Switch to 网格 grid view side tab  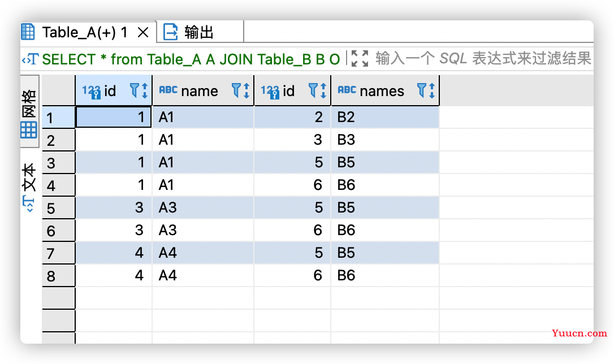(29, 111)
